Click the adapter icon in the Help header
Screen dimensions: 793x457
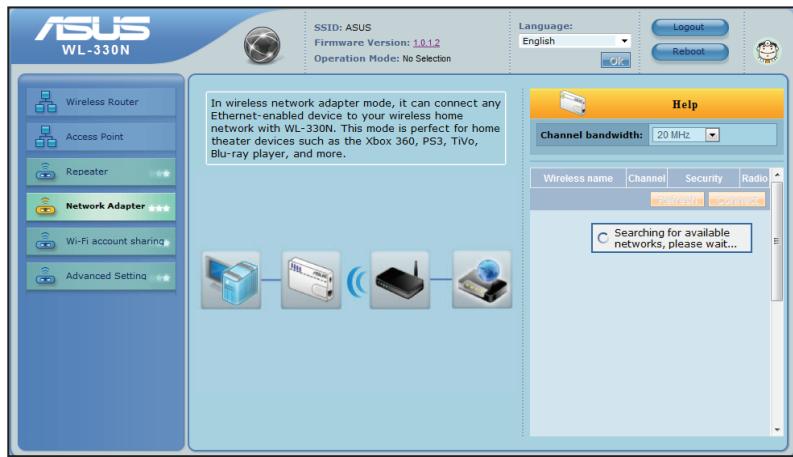pos(572,103)
